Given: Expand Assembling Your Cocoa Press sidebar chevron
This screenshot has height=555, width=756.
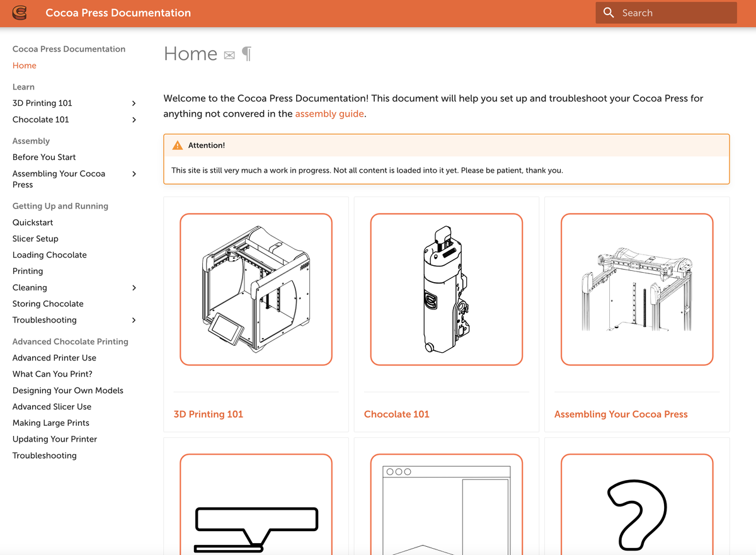Looking at the screenshot, I should tap(134, 174).
